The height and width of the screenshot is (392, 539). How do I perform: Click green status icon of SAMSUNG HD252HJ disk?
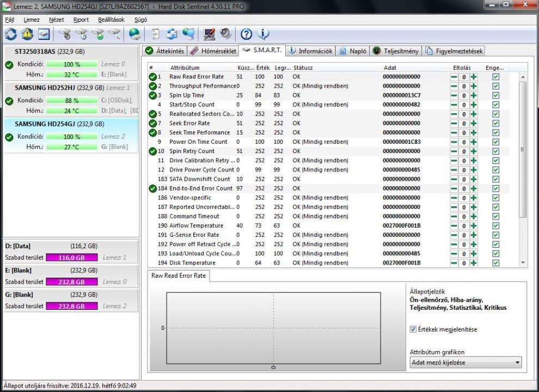[x=9, y=101]
